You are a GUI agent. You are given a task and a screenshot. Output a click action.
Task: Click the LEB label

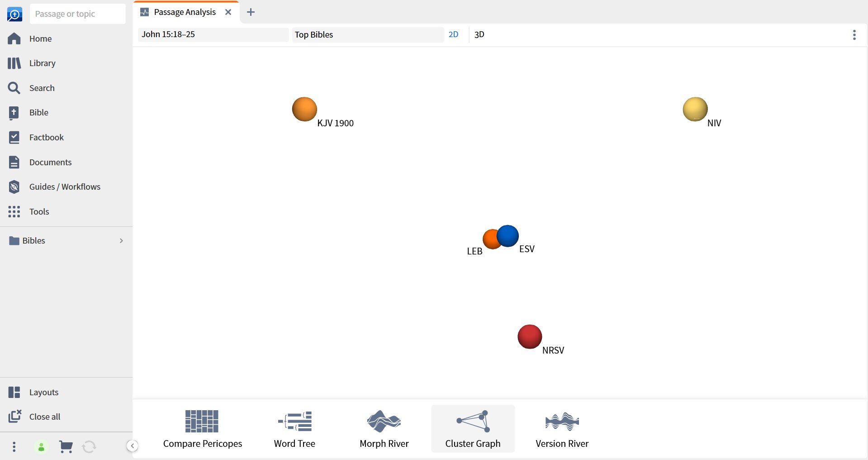(474, 251)
